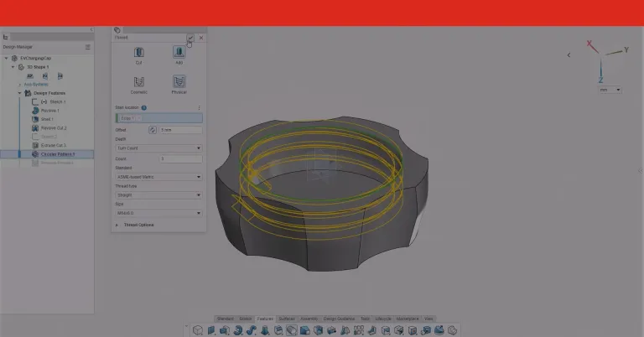Open the Design Manager hamburger menu
This screenshot has width=644, height=337.
(x=87, y=47)
